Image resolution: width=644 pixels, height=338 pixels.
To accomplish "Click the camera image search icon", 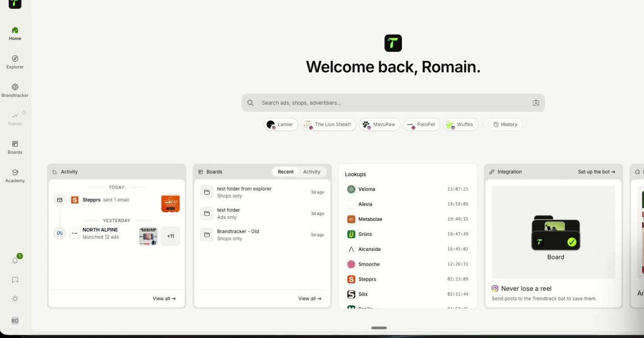I will pos(536,103).
